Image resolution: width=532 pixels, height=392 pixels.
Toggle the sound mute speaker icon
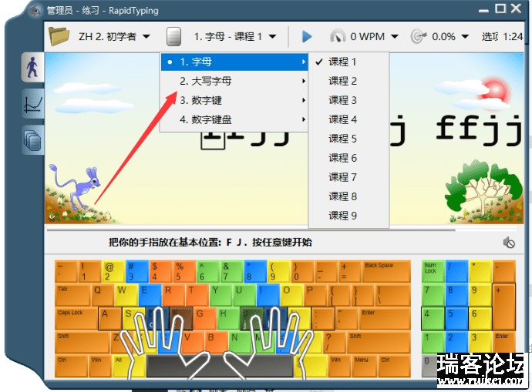pyautogui.click(x=509, y=243)
